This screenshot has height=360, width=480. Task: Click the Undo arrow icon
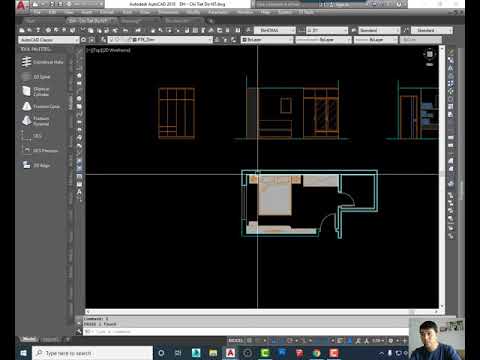tap(126, 30)
